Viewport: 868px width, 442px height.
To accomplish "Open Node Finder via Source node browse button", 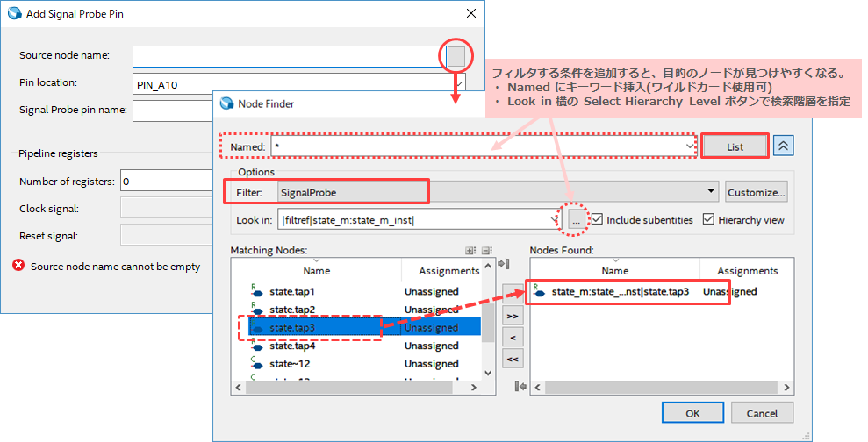I will tap(456, 56).
